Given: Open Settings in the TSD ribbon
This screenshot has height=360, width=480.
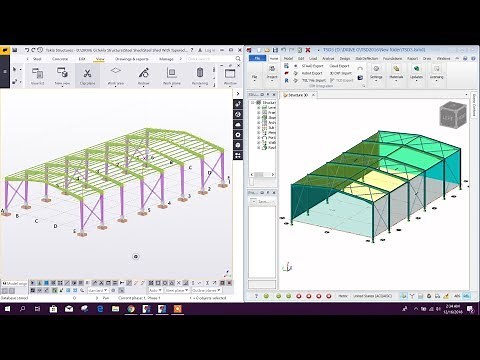Looking at the screenshot, I should pyautogui.click(x=376, y=72).
